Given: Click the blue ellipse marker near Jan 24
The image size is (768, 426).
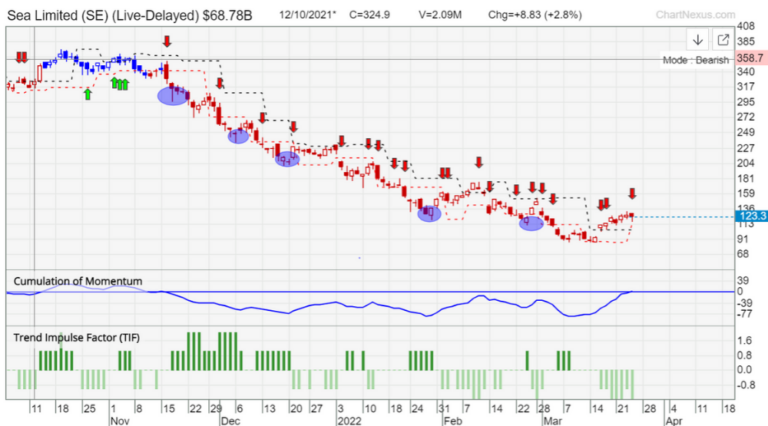Looking at the screenshot, I should click(x=429, y=213).
